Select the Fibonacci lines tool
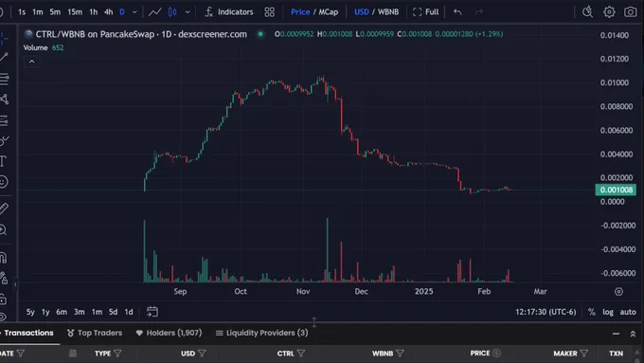The image size is (644, 363). (x=4, y=79)
